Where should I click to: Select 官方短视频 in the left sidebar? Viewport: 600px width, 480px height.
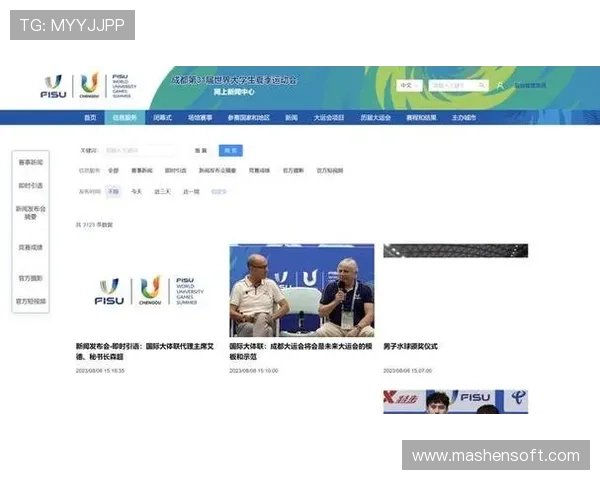point(30,301)
